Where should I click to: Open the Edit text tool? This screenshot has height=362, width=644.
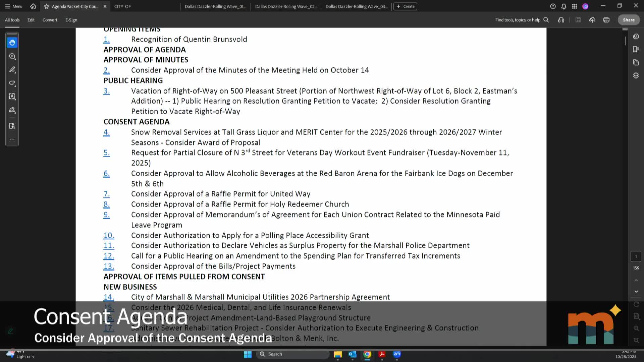pyautogui.click(x=12, y=97)
